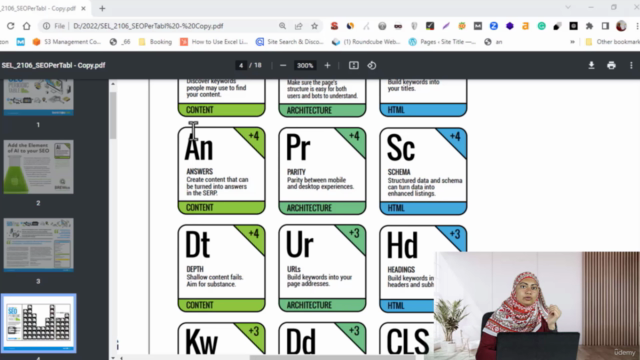640x360 pixels.
Task: Open the purple feather extension icon
Action: click(x=446, y=26)
